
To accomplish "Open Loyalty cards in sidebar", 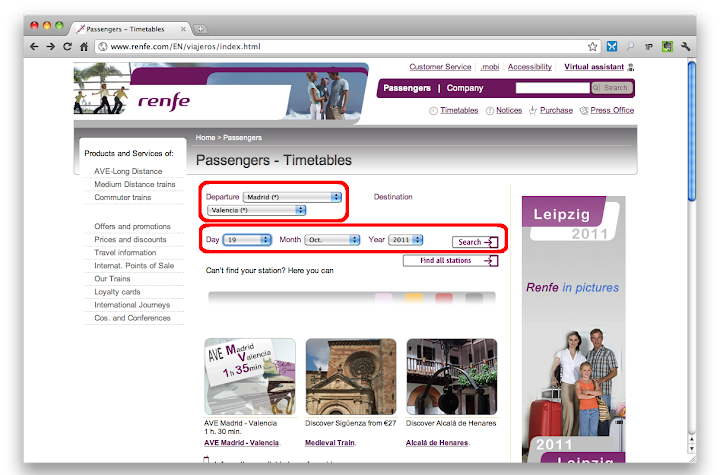I will click(x=117, y=292).
